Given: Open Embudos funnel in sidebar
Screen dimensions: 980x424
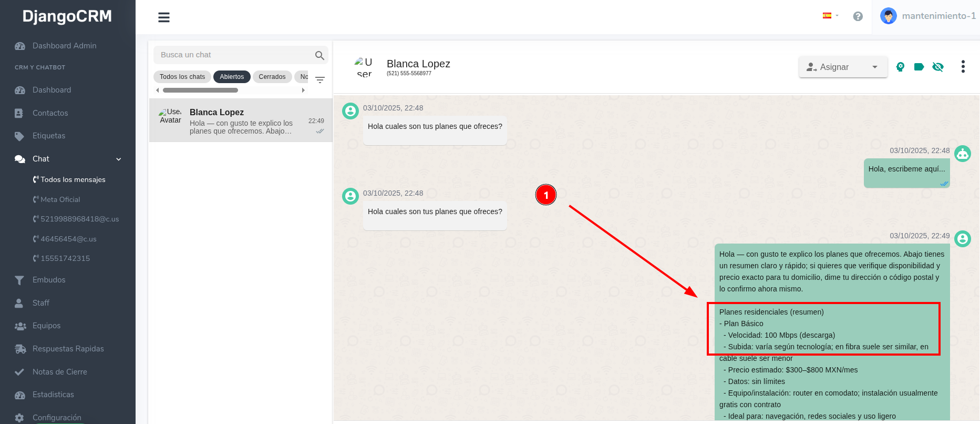Looking at the screenshot, I should click(49, 280).
